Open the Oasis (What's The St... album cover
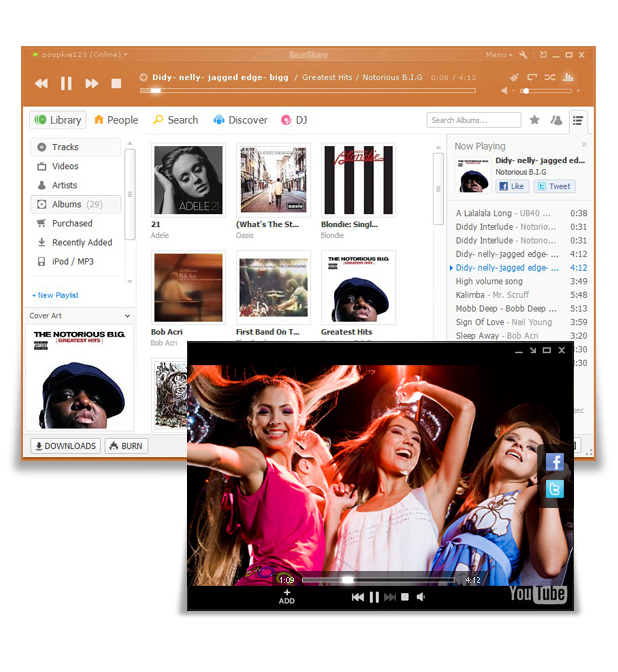Image resolution: width=618 pixels, height=672 pixels. 273,180
